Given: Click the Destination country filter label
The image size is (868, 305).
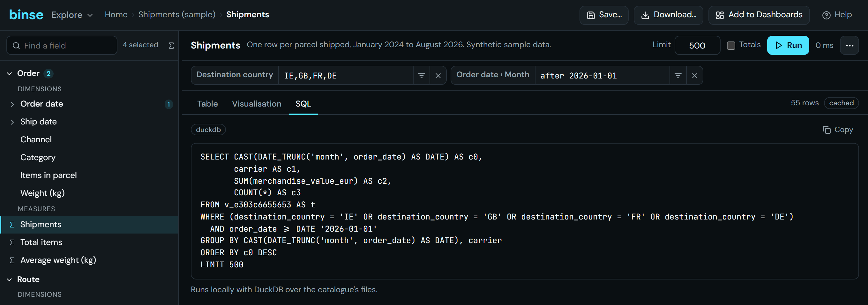Looking at the screenshot, I should pos(235,75).
